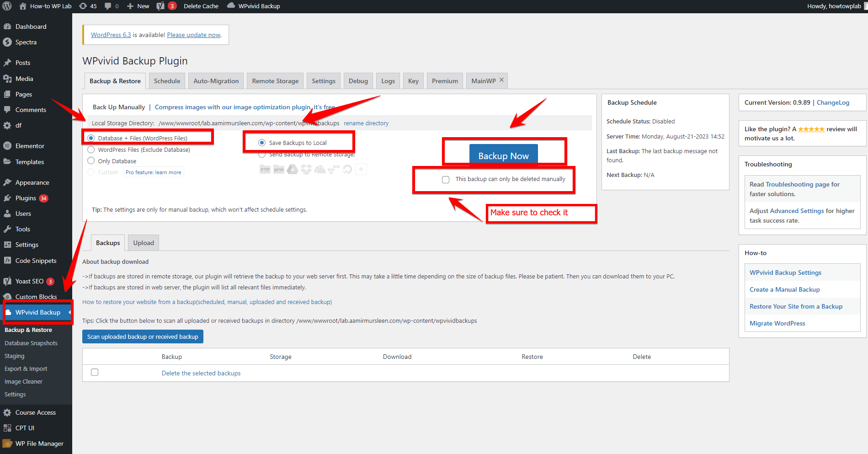Switch to the Schedule tab
Image resolution: width=868 pixels, height=454 pixels.
pyautogui.click(x=167, y=81)
